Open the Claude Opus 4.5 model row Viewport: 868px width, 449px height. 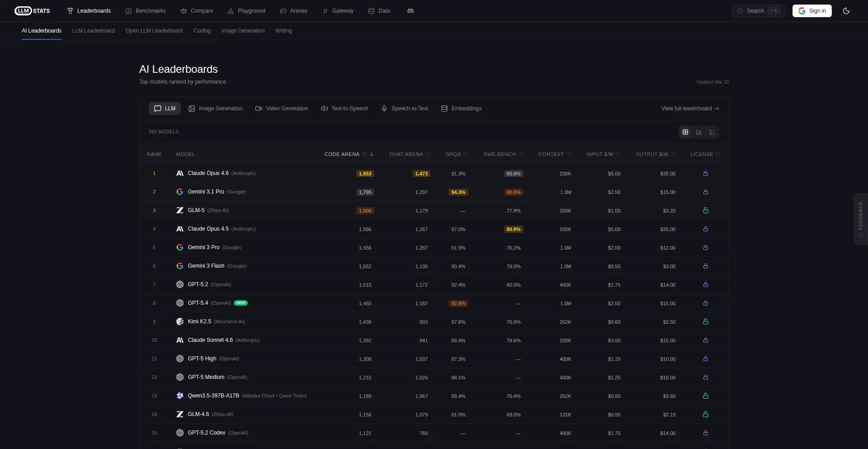434,229
